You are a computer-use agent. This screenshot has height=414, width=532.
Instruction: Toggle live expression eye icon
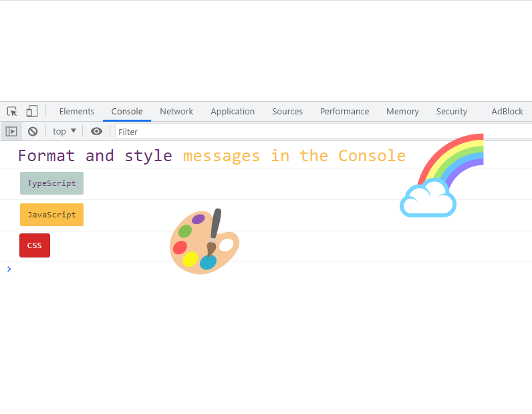click(96, 132)
